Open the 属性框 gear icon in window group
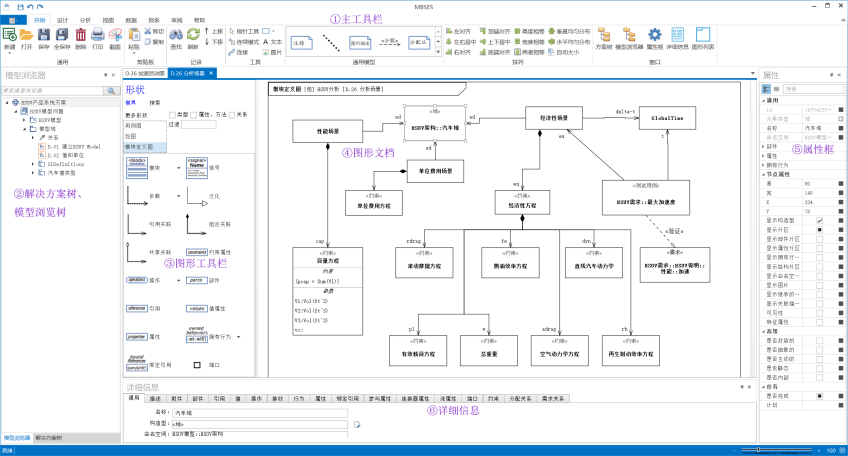 click(x=655, y=36)
